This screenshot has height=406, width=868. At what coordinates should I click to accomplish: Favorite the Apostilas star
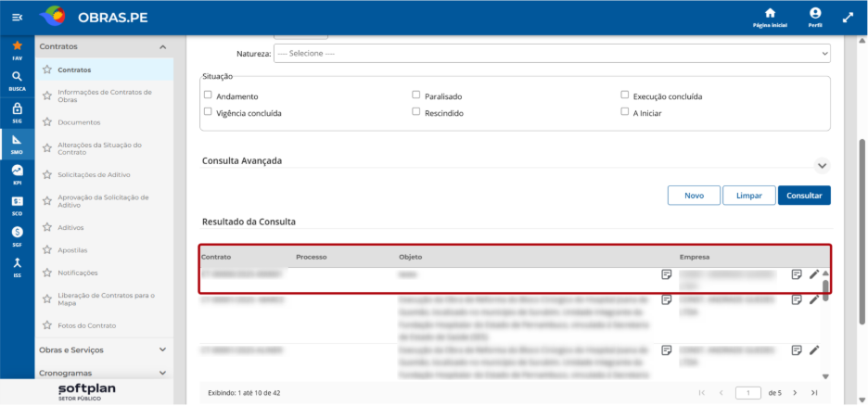tap(47, 250)
